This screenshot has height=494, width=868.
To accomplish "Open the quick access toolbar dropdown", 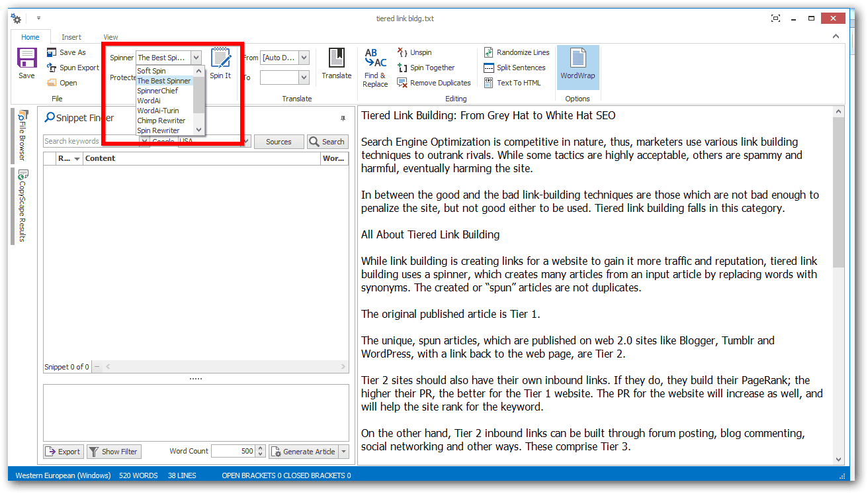I will pyautogui.click(x=38, y=19).
